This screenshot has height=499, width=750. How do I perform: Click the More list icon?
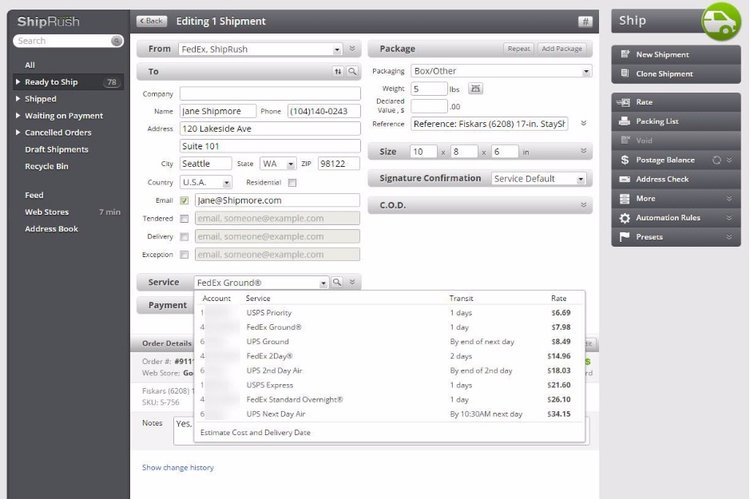(625, 199)
